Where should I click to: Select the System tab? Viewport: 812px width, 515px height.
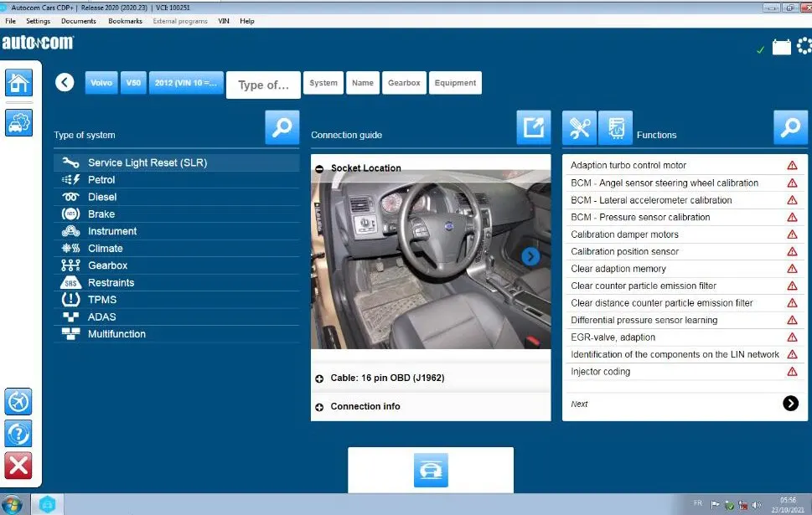click(323, 83)
